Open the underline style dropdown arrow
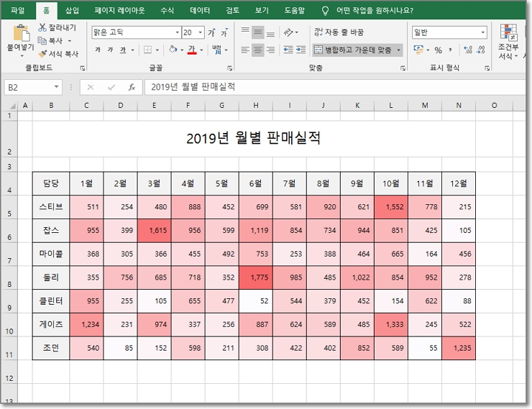The height and width of the screenshot is (409, 532). click(133, 50)
